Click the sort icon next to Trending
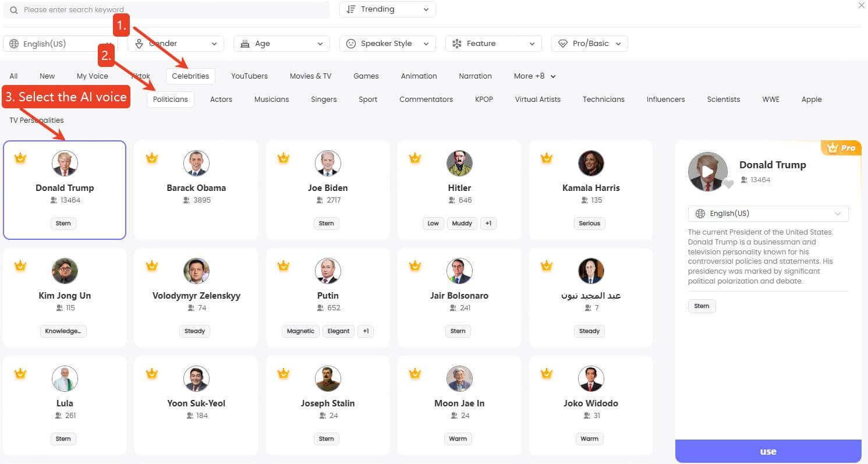This screenshot has width=868, height=464. pos(350,9)
